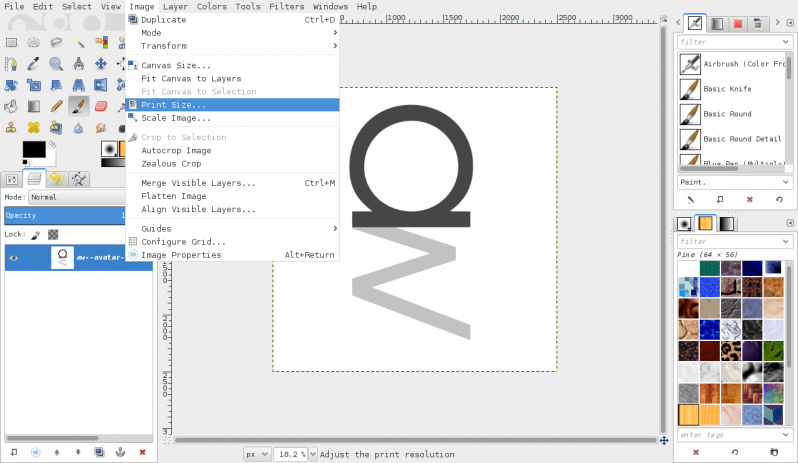Choose Scale Image menu entry
The height and width of the screenshot is (463, 798).
pyautogui.click(x=233, y=118)
